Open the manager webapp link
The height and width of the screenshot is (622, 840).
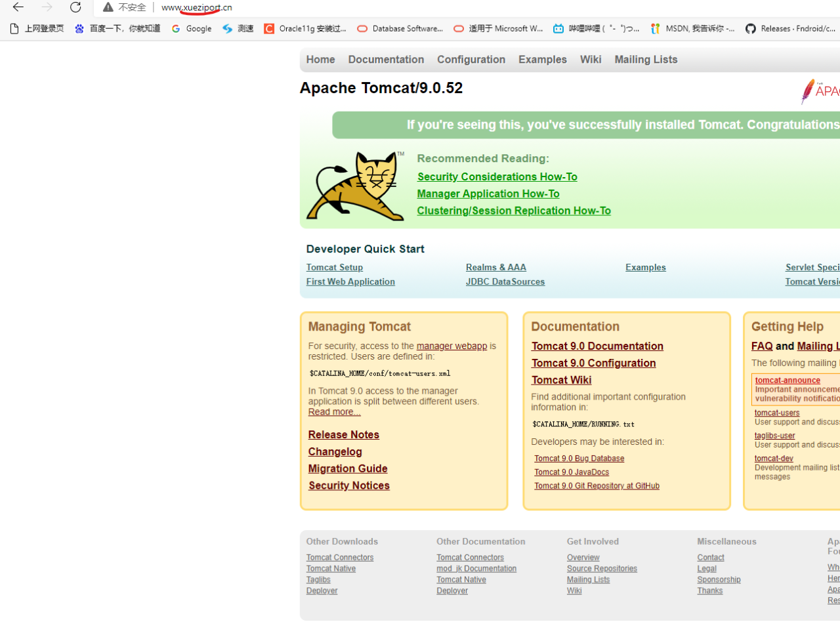click(x=451, y=346)
